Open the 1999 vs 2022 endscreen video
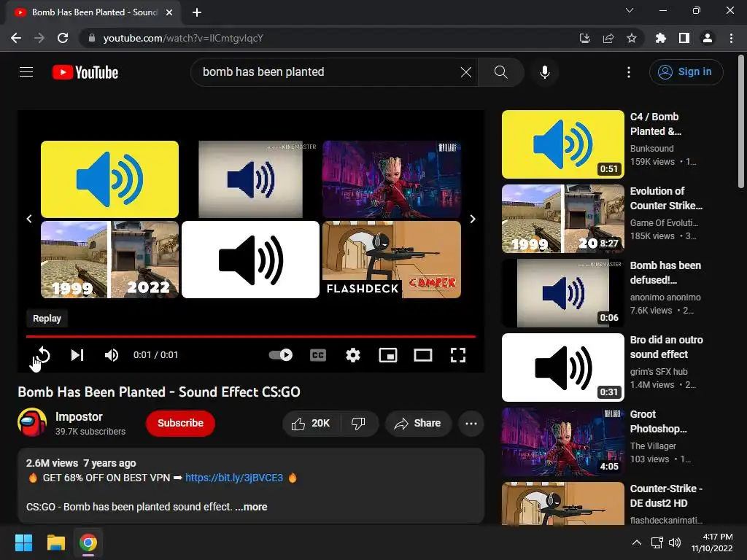The height and width of the screenshot is (560, 747). [x=109, y=260]
